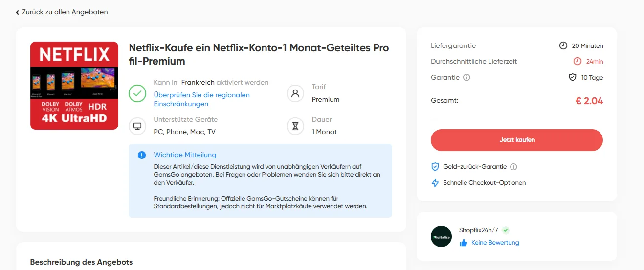Show info tooltip next to Garantie
The width and height of the screenshot is (644, 270).
(x=466, y=77)
